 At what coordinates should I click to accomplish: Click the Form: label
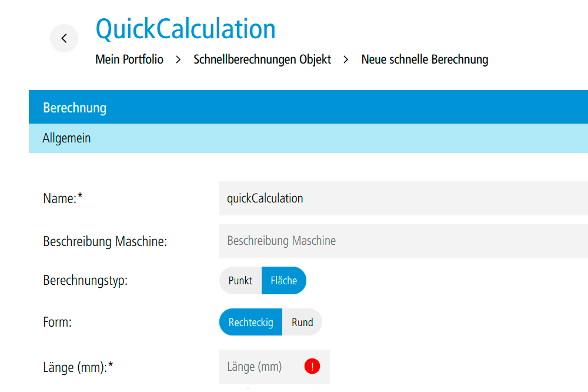pyautogui.click(x=58, y=323)
